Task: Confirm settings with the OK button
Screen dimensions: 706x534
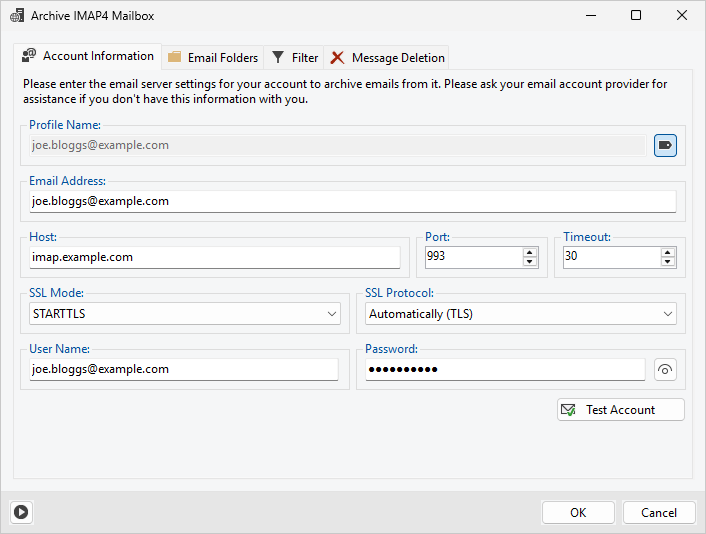Action: point(578,512)
